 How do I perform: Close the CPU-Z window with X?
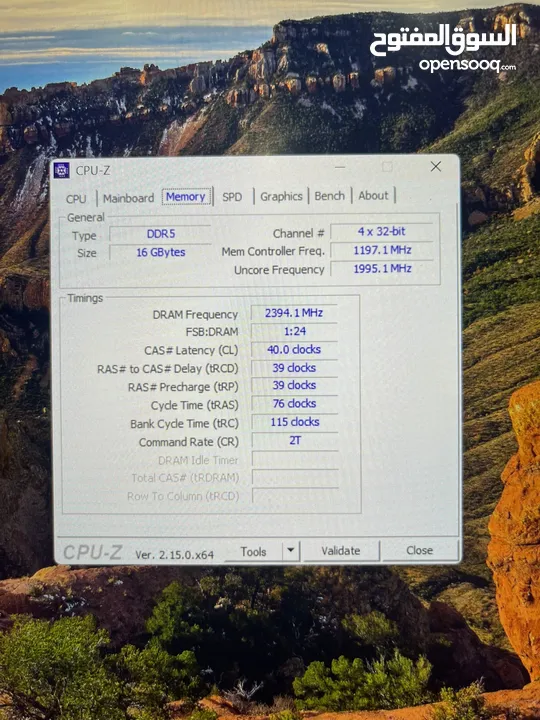pyautogui.click(x=436, y=166)
